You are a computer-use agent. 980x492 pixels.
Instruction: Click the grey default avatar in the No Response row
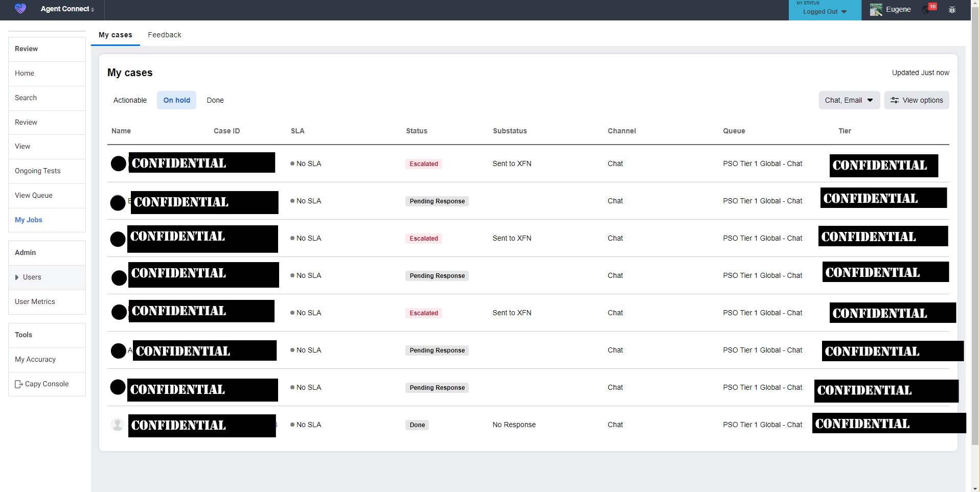pyautogui.click(x=118, y=424)
